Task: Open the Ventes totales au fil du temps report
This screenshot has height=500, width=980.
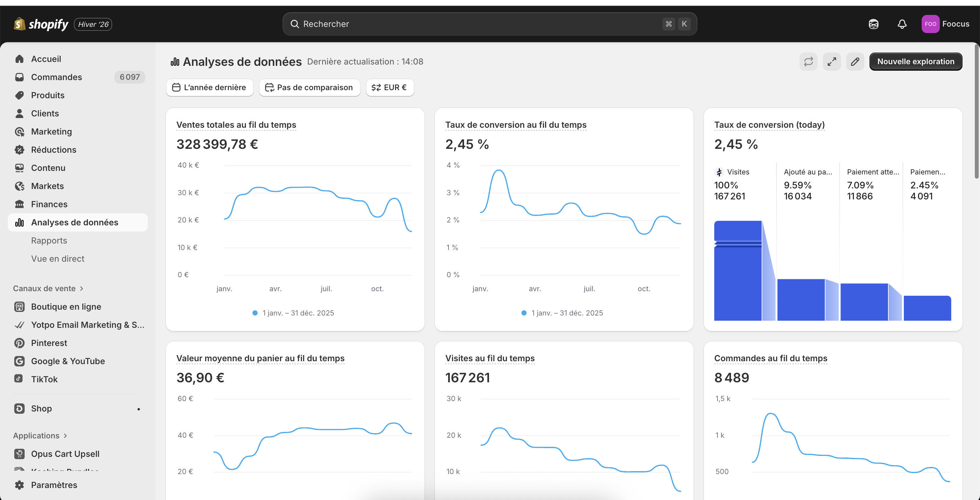Action: [236, 125]
